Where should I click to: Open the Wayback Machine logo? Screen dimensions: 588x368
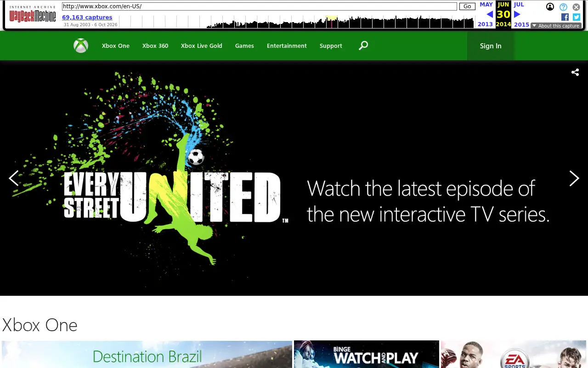pos(33,14)
